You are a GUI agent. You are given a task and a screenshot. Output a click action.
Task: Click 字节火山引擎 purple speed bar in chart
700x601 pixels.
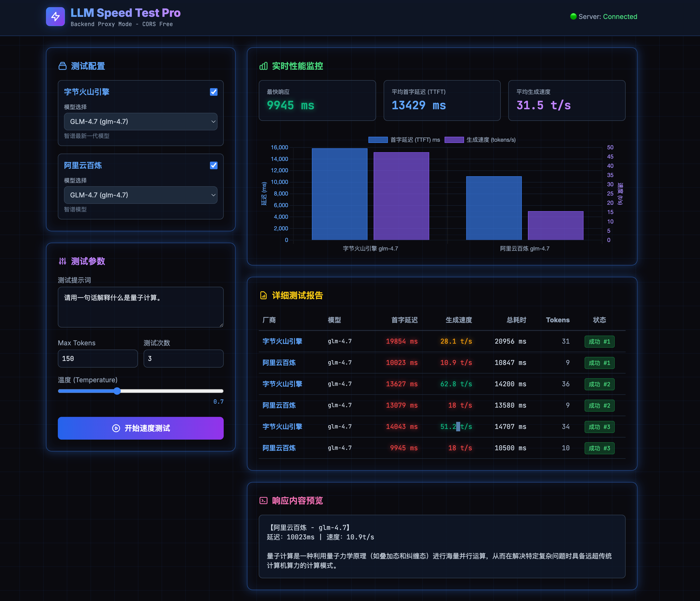point(401,196)
